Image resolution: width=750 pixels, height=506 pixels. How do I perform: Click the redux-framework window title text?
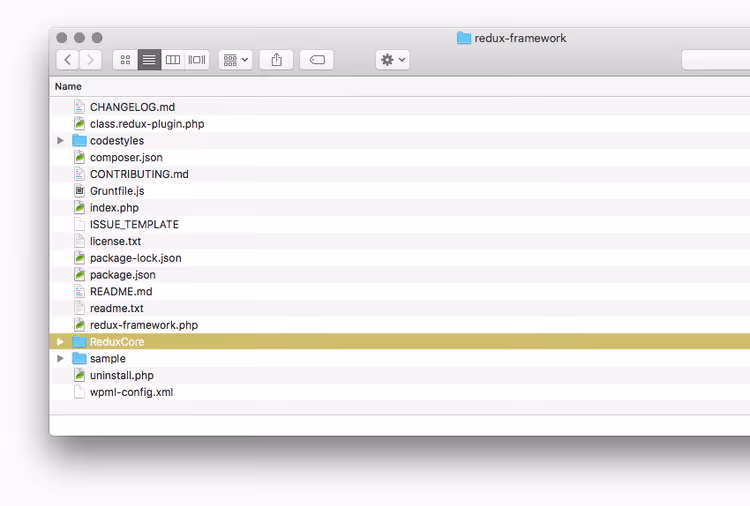pos(520,38)
